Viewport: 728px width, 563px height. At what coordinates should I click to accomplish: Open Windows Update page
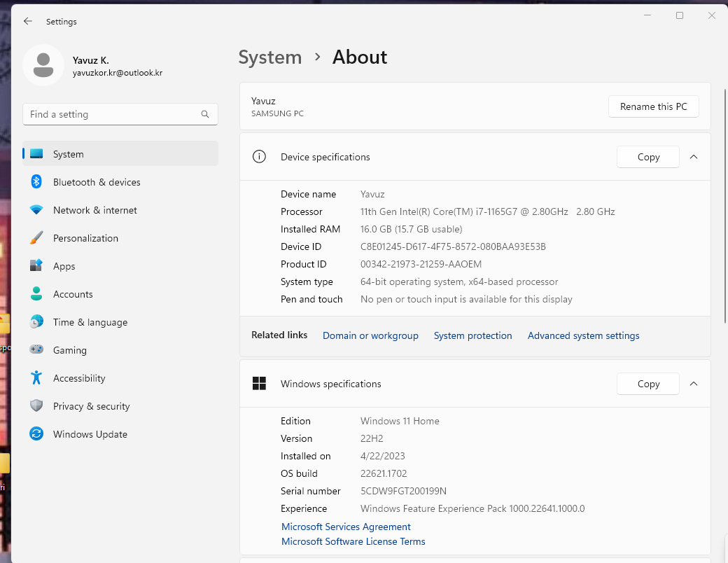120,434
